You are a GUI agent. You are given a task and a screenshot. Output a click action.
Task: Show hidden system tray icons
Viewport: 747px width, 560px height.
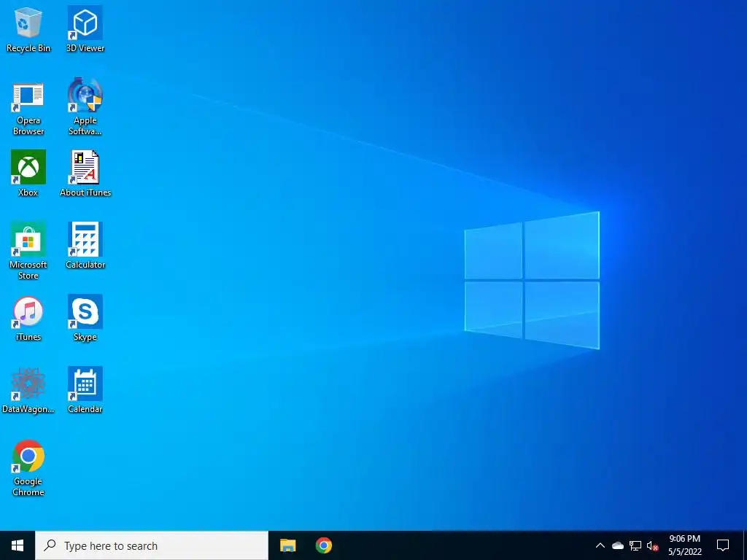point(600,545)
